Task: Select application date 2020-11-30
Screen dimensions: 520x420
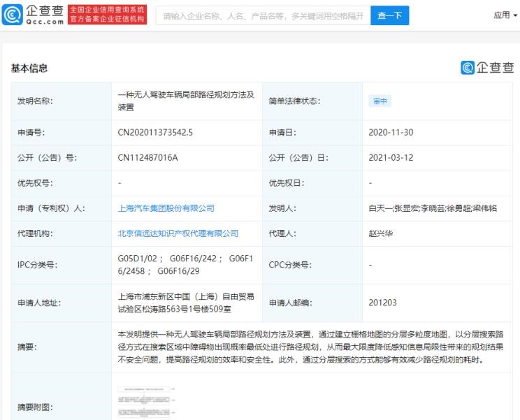Action: pos(391,133)
